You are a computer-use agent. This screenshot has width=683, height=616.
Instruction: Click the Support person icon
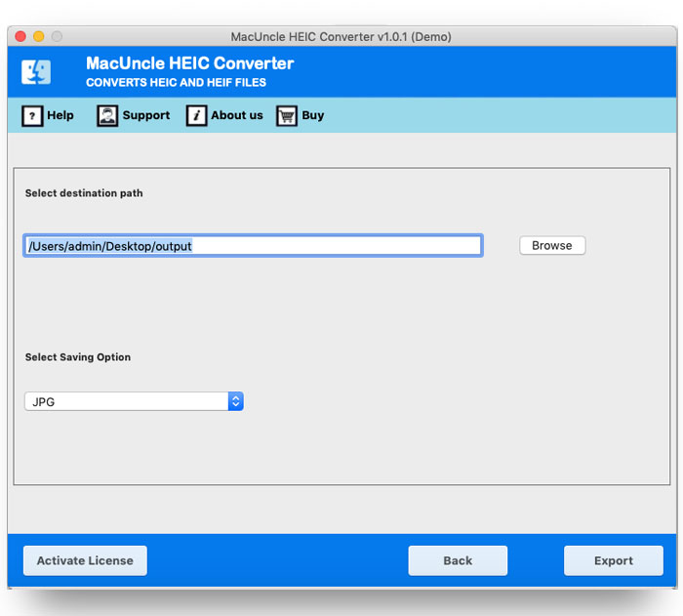point(107,116)
